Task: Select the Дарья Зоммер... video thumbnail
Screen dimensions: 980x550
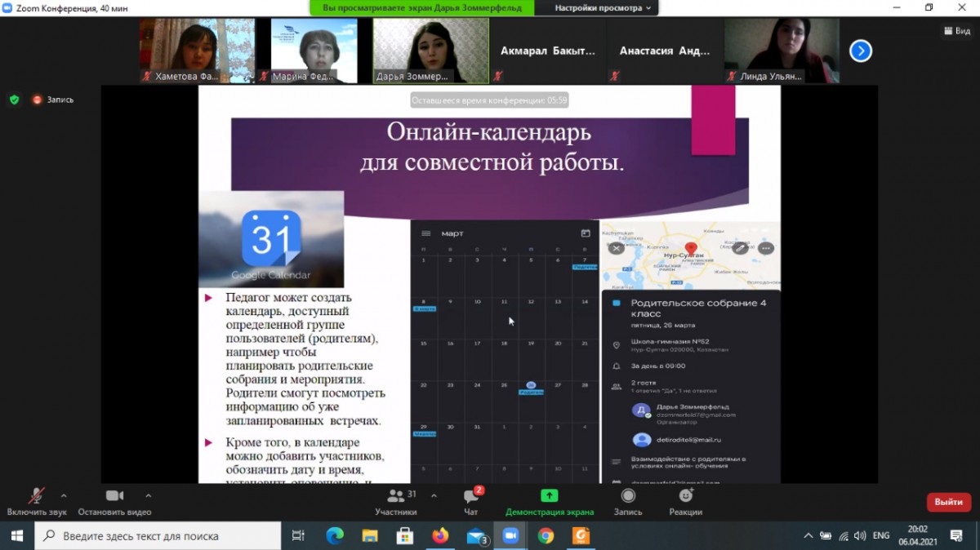Action: point(430,51)
